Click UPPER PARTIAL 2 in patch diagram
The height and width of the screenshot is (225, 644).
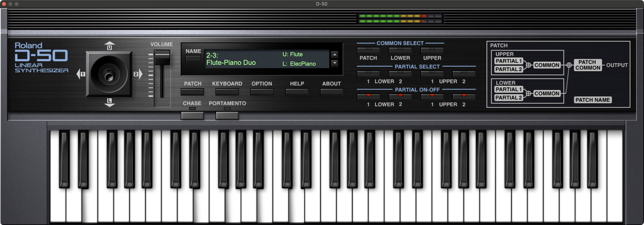509,69
